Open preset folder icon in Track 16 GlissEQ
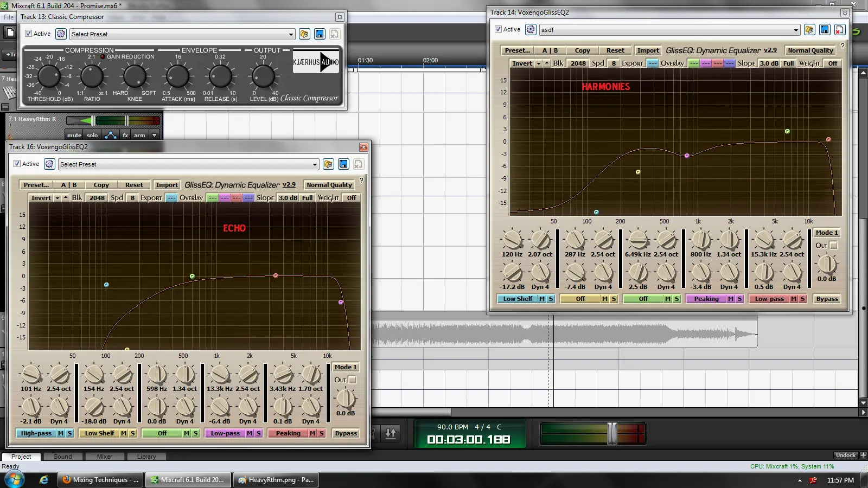868x488 pixels. tap(328, 164)
